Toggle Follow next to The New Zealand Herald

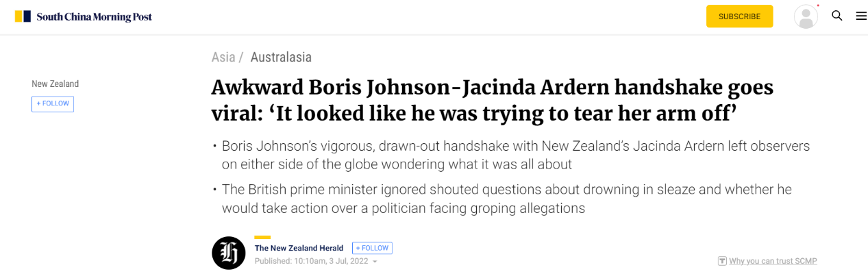[372, 248]
